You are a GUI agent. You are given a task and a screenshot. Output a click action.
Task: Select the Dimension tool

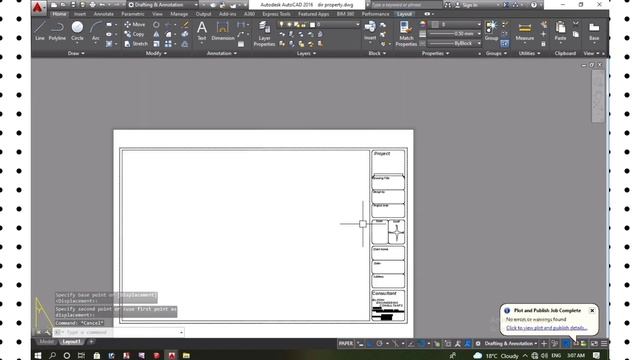223,31
